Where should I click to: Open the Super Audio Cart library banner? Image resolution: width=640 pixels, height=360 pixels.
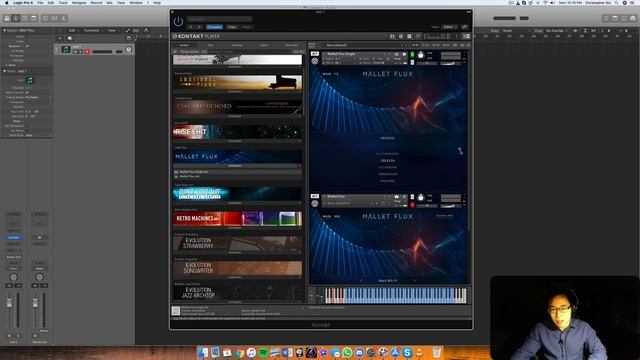(x=238, y=193)
